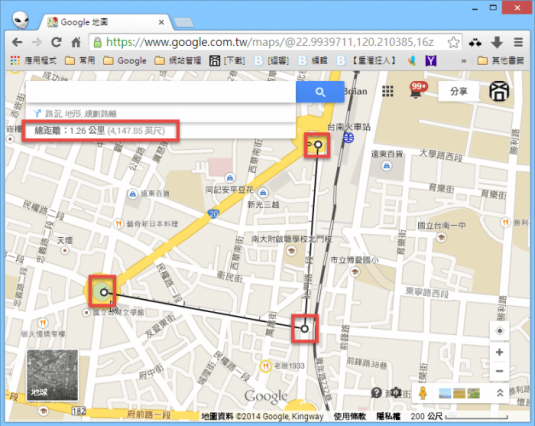Click the 總距離 1.26 公里 distance text
Image resolution: width=535 pixels, height=426 pixels.
(100, 131)
